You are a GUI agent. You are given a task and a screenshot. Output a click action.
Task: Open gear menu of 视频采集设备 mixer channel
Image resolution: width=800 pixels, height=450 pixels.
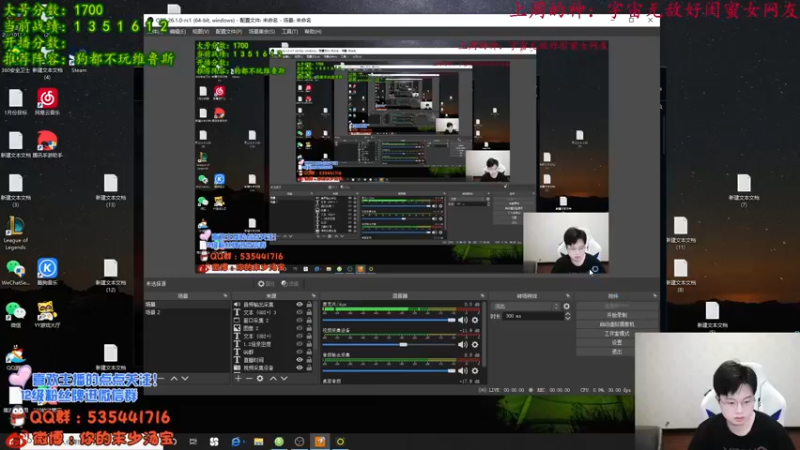point(475,344)
